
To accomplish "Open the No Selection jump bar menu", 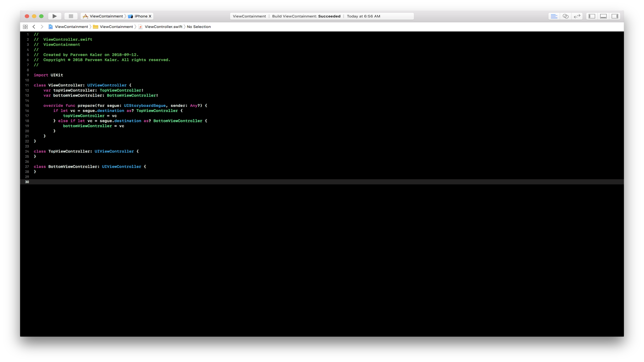I will tap(199, 27).
